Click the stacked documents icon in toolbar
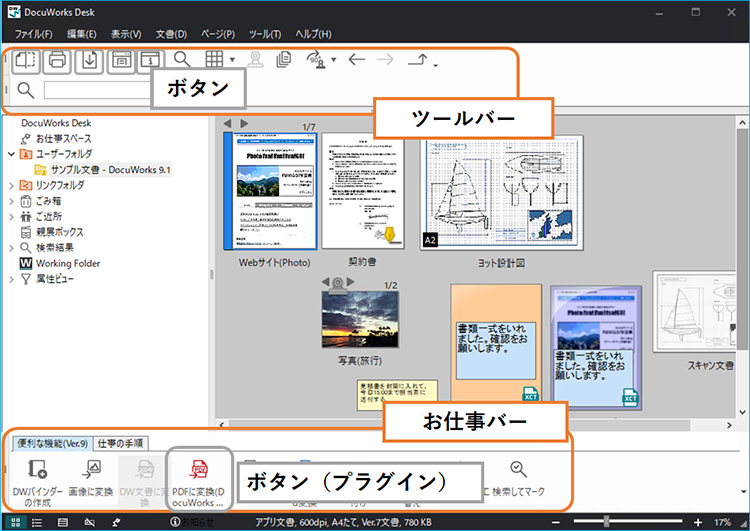 click(284, 59)
